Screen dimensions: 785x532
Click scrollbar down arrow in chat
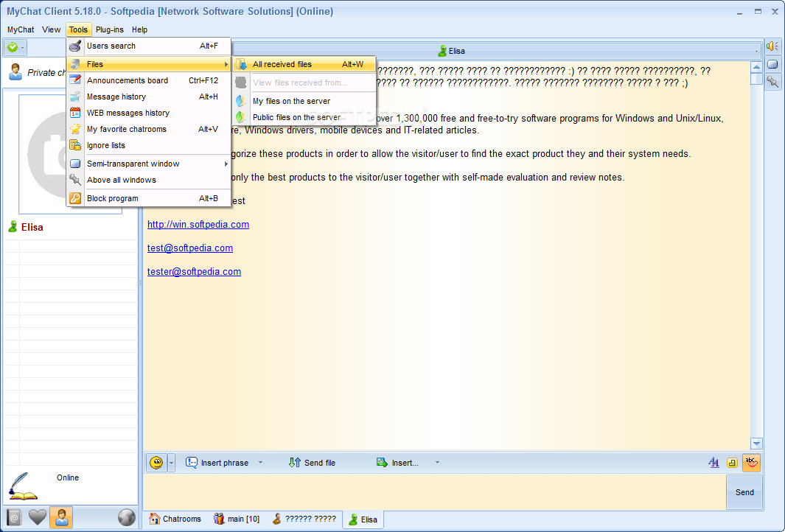click(756, 444)
